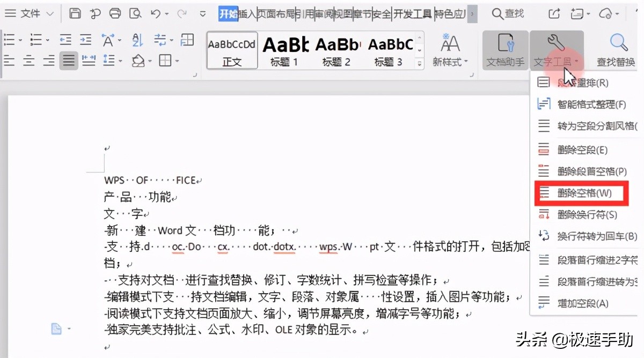This screenshot has height=358, width=644.
Task: Open Print Preview icon
Action: tap(135, 13)
